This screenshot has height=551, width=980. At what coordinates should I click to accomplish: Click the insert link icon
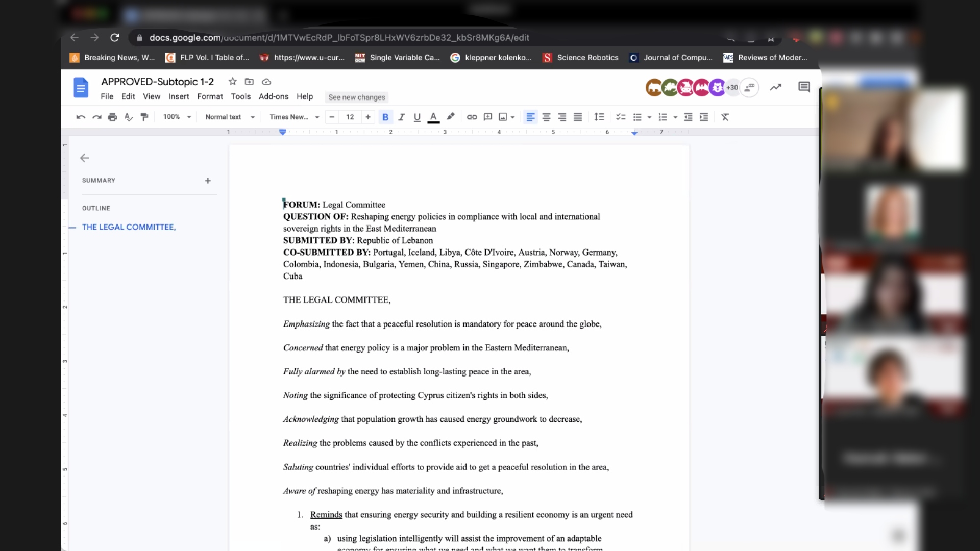point(472,117)
